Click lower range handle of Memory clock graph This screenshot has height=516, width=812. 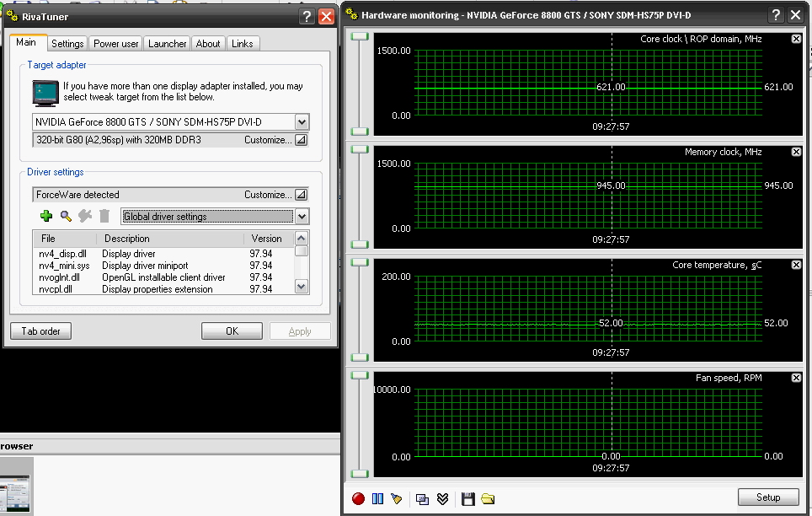click(x=360, y=245)
